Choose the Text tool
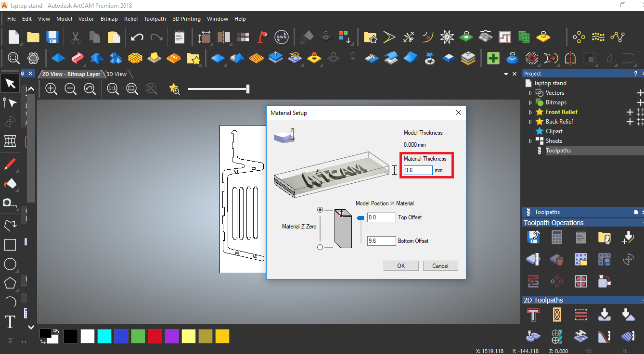Image resolution: width=644 pixels, height=354 pixels. [x=10, y=321]
